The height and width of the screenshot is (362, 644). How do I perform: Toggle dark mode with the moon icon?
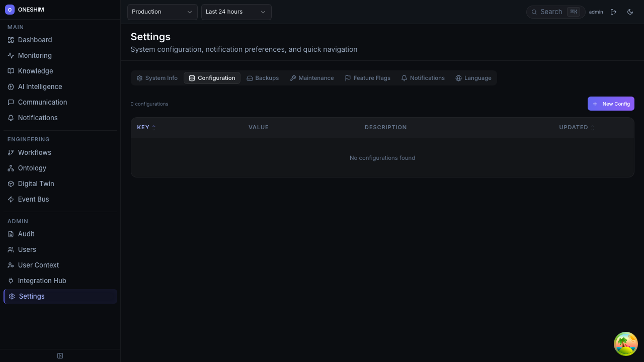click(630, 12)
